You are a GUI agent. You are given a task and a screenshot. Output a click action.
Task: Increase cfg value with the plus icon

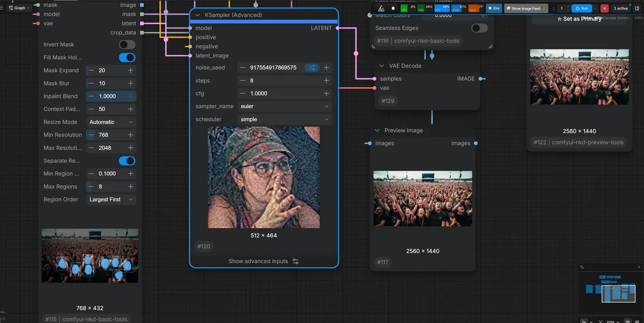tap(326, 93)
